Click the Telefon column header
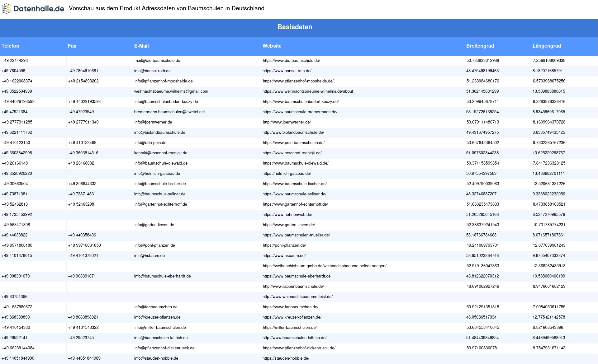The image size is (598, 364). point(10,46)
